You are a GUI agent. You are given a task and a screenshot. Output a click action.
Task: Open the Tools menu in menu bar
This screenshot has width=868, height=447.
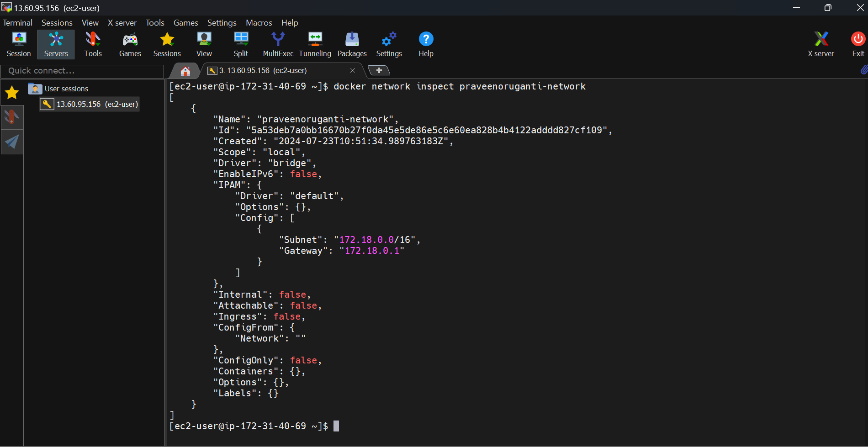pyautogui.click(x=155, y=22)
